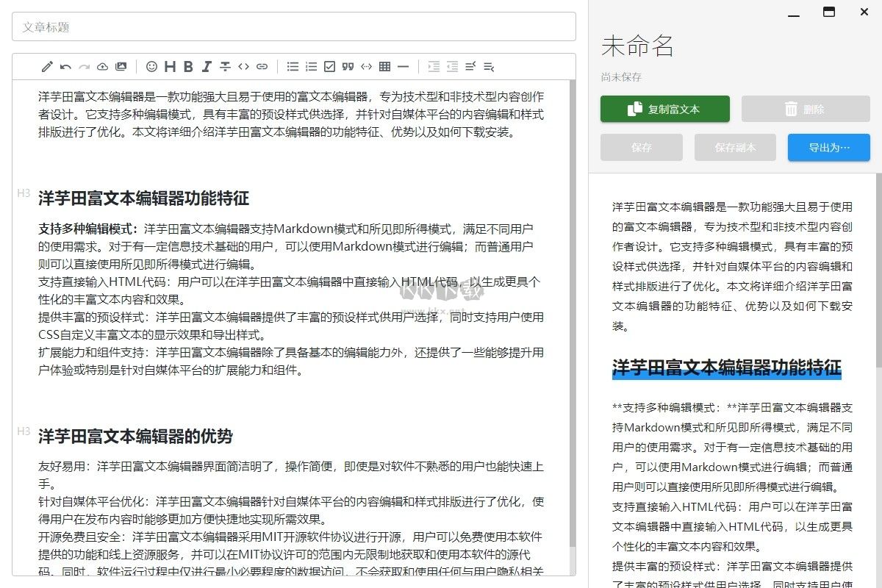
Task: Click the editor's vertical scrollbar
Action: (x=573, y=294)
